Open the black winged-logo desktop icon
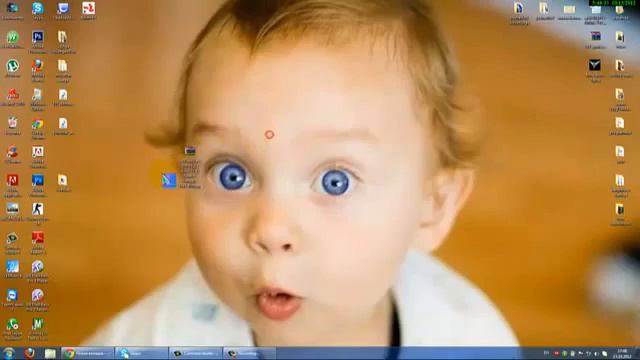This screenshot has width=640, height=360. [595, 65]
